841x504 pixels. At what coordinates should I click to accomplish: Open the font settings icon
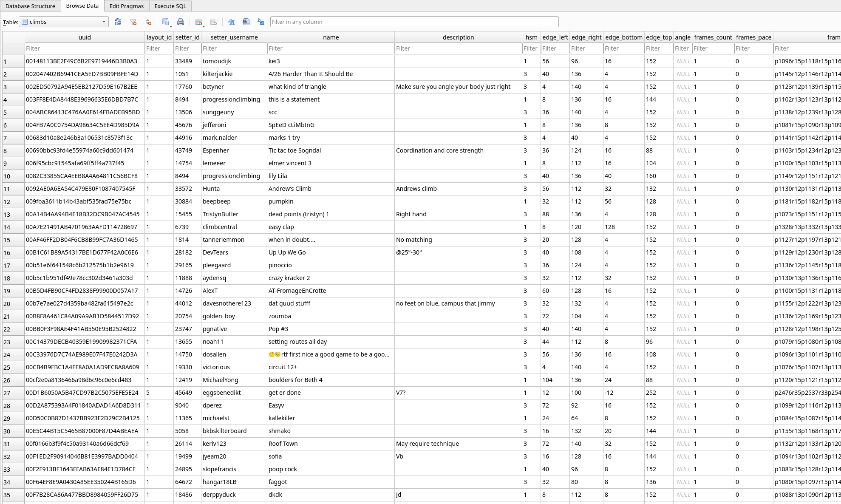point(232,22)
